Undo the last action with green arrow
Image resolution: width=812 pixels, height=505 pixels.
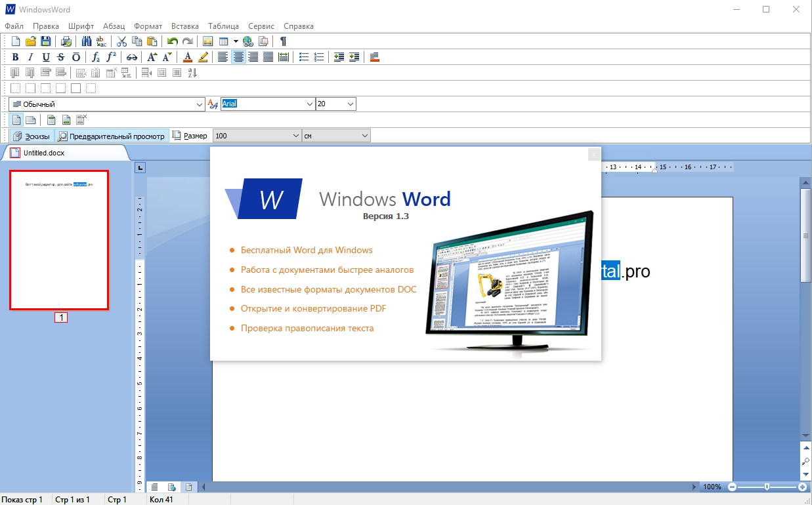click(173, 41)
